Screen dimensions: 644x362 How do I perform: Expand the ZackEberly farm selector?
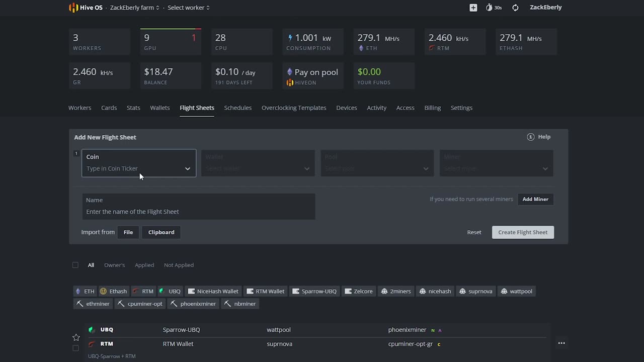tap(135, 8)
